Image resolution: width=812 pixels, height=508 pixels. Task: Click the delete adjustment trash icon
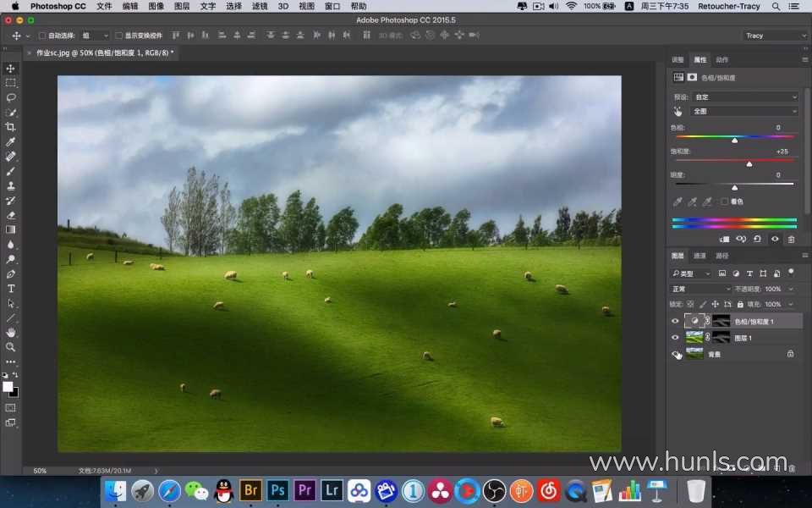(792, 239)
